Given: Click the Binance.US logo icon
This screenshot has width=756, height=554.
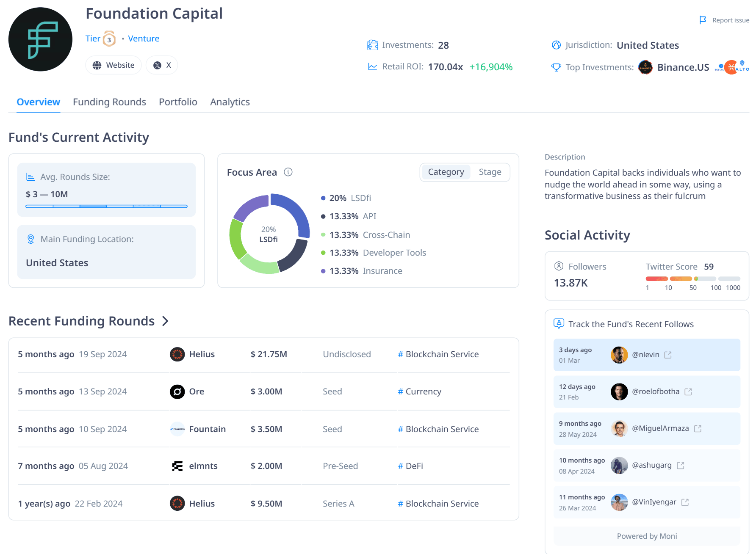Looking at the screenshot, I should click(x=645, y=67).
